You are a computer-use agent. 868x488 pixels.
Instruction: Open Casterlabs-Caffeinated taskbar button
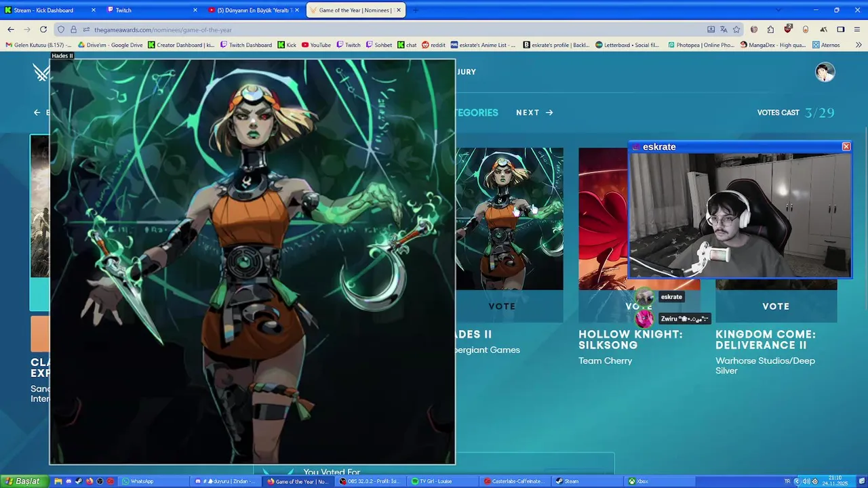click(515, 481)
